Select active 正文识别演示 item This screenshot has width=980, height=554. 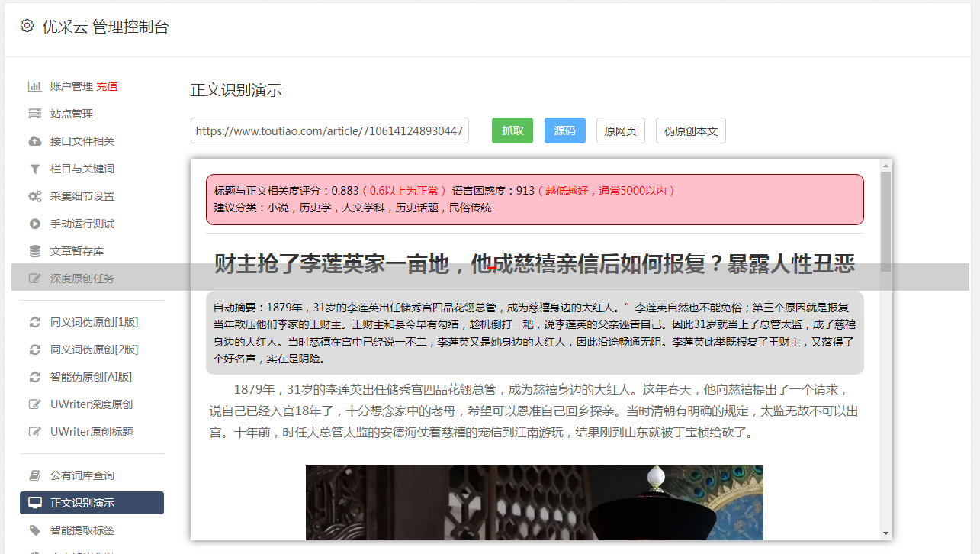[92, 503]
